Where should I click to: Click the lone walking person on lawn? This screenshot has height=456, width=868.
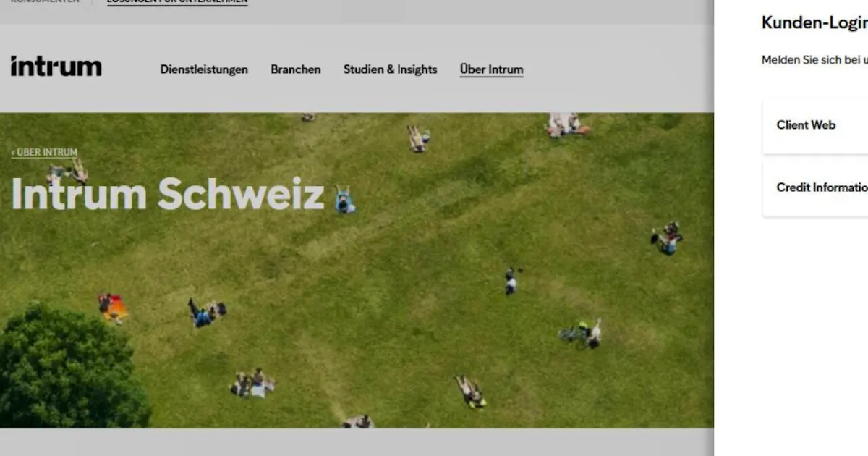coord(511,281)
